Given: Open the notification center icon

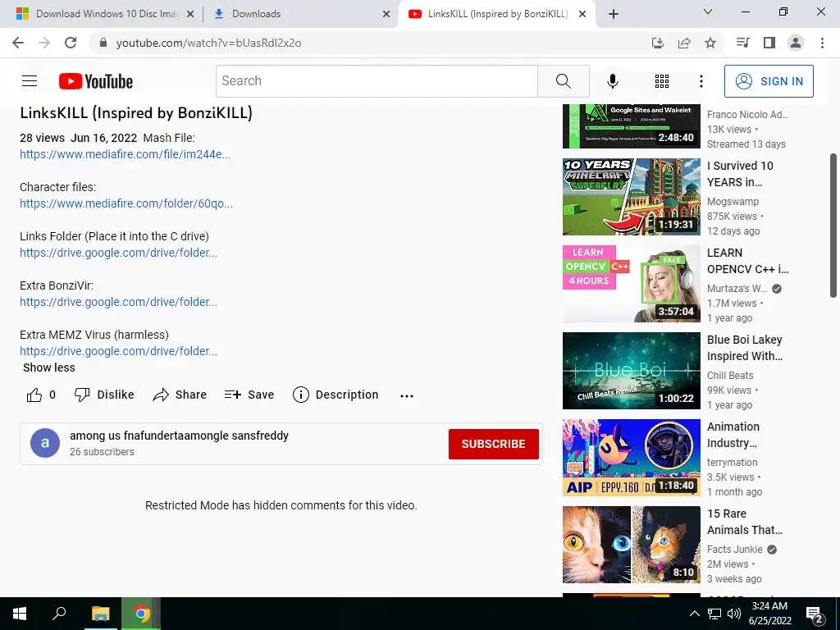Looking at the screenshot, I should (815, 615).
